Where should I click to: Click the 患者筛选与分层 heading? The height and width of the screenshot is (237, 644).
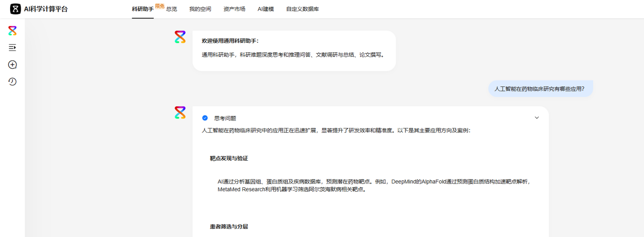[x=229, y=226]
